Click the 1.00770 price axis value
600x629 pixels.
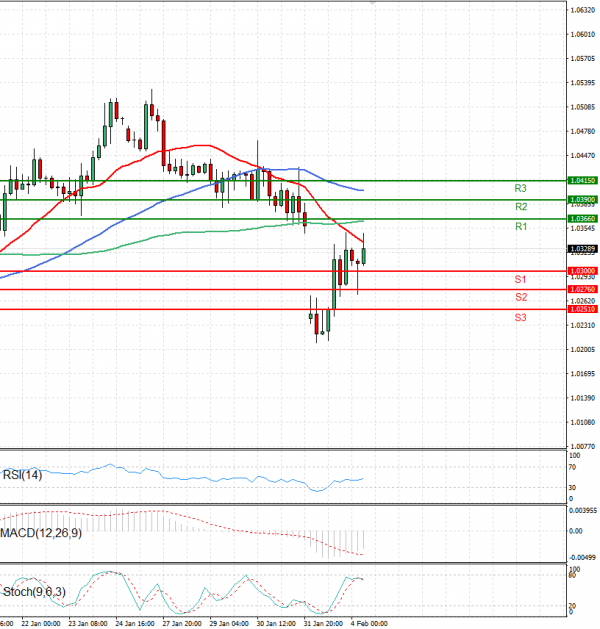tap(583, 446)
